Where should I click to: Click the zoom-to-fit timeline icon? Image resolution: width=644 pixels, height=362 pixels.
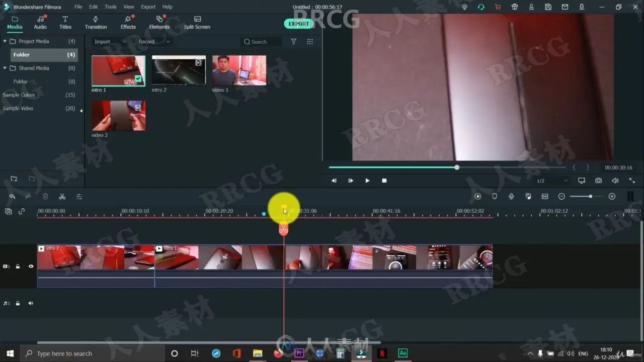tap(545, 197)
